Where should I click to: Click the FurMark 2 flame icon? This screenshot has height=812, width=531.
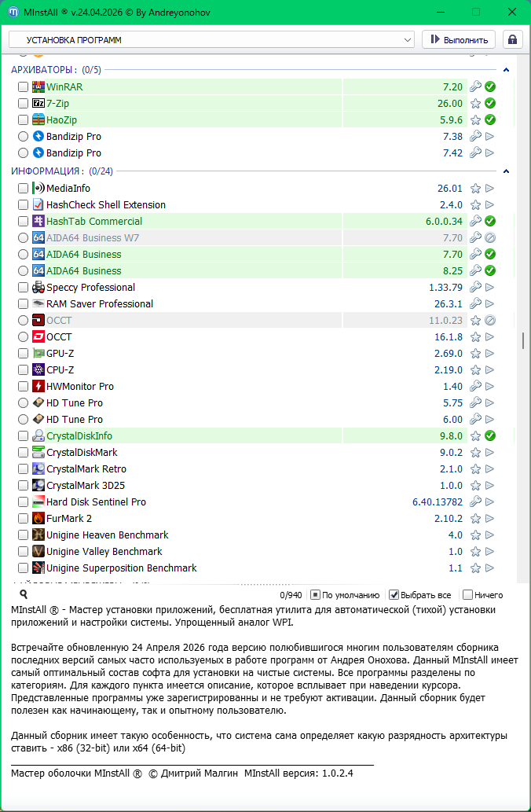tap(38, 519)
